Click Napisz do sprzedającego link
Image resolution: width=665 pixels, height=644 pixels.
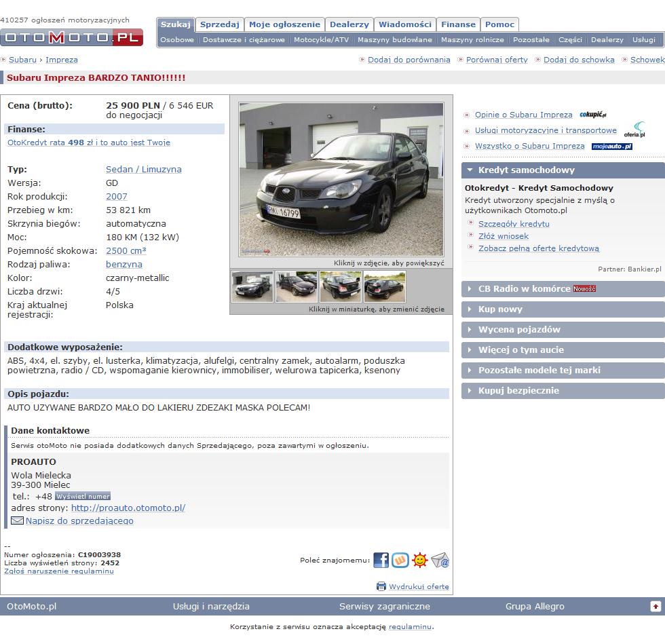click(79, 520)
